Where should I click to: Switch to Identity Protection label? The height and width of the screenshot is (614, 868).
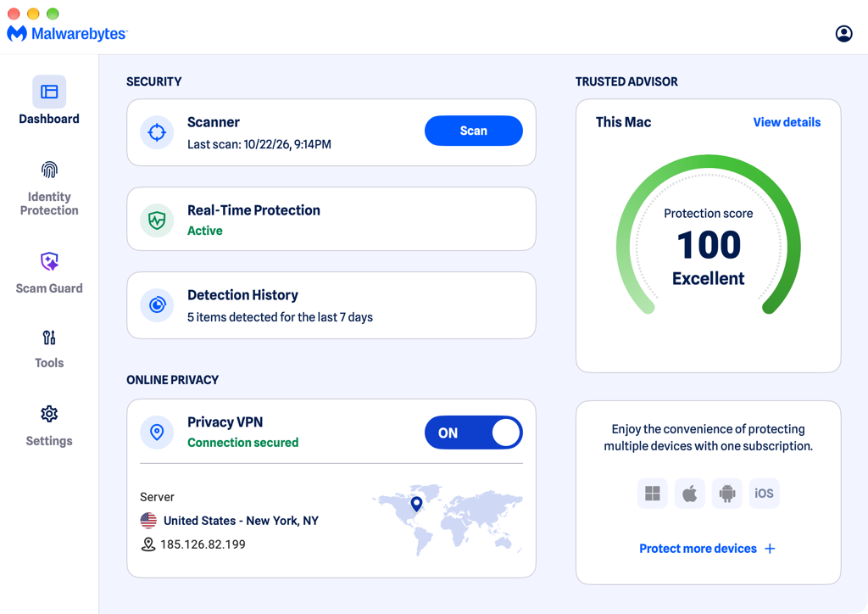point(49,204)
